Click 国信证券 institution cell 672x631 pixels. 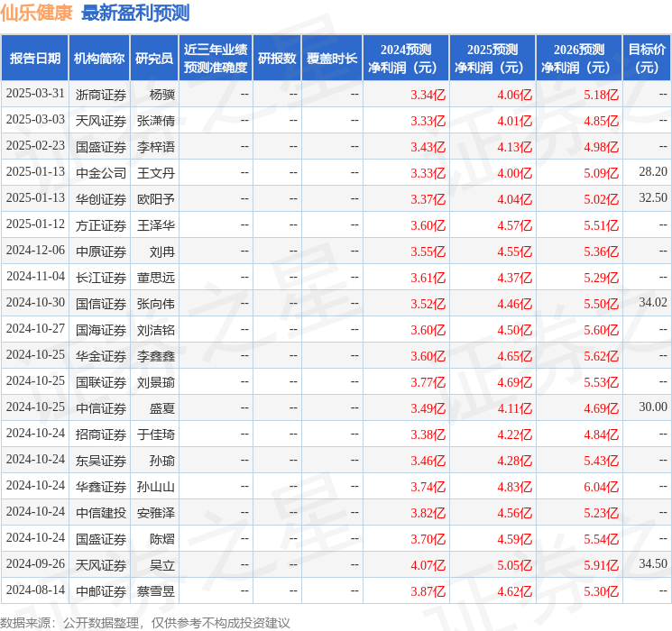pos(101,304)
